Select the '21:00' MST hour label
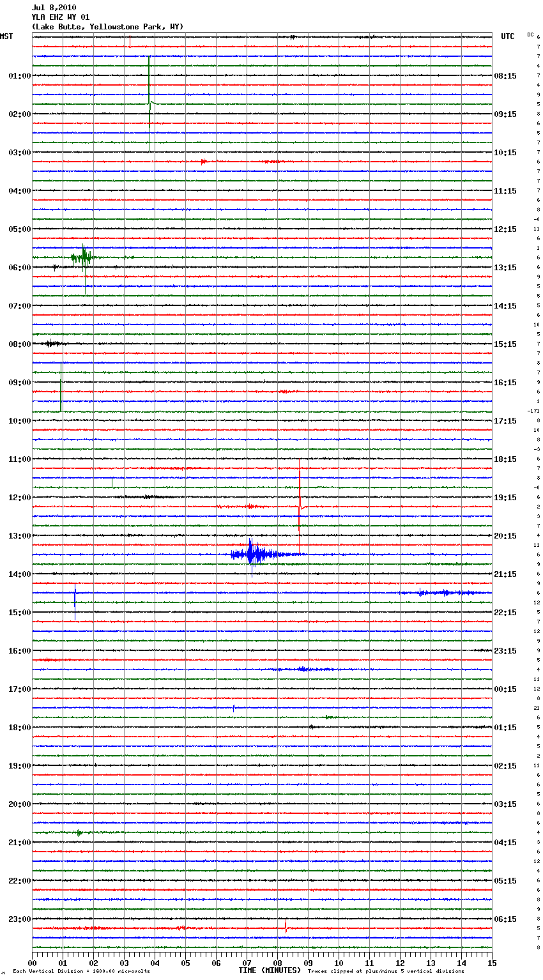The image size is (543, 980). (19, 843)
